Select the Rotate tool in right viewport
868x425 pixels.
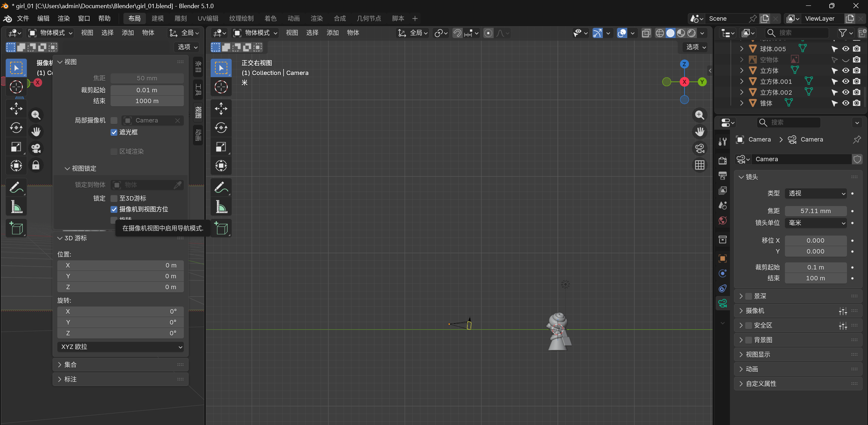coord(221,128)
